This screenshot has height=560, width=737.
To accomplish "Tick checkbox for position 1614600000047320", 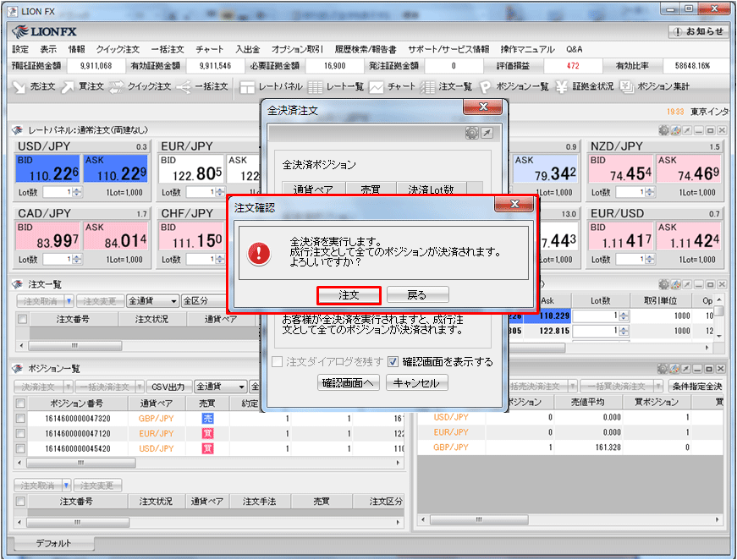I will (x=20, y=418).
